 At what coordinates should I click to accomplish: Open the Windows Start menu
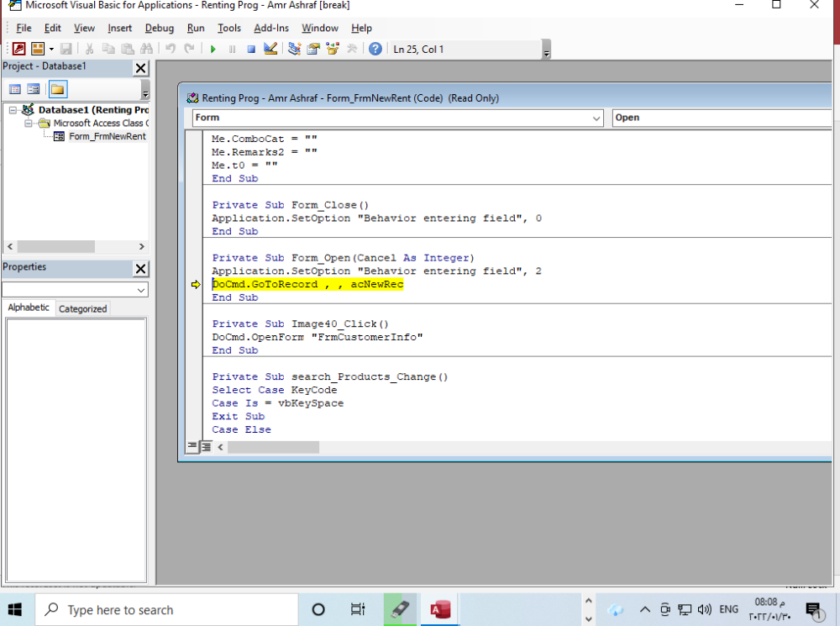pos(15,610)
